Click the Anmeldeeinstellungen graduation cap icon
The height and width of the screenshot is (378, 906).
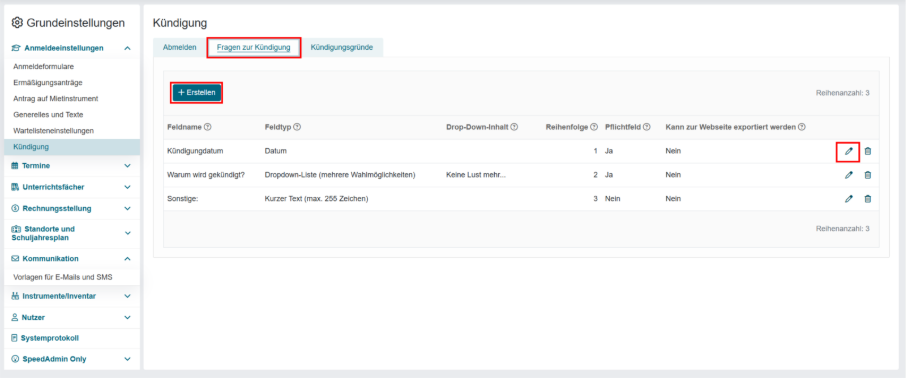[x=16, y=48]
